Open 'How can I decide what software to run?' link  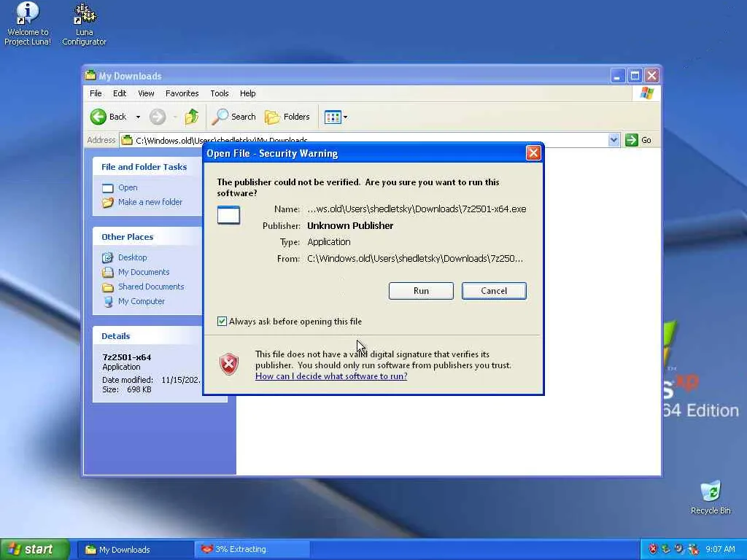(331, 376)
